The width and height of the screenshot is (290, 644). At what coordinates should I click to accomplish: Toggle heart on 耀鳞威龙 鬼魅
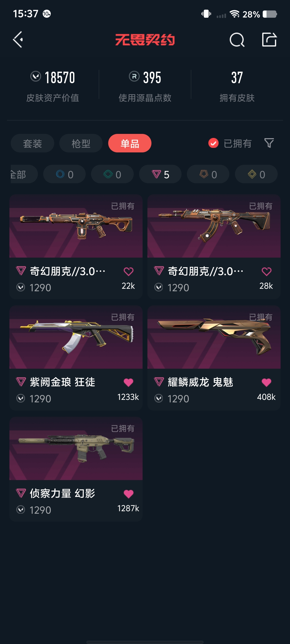266,382
